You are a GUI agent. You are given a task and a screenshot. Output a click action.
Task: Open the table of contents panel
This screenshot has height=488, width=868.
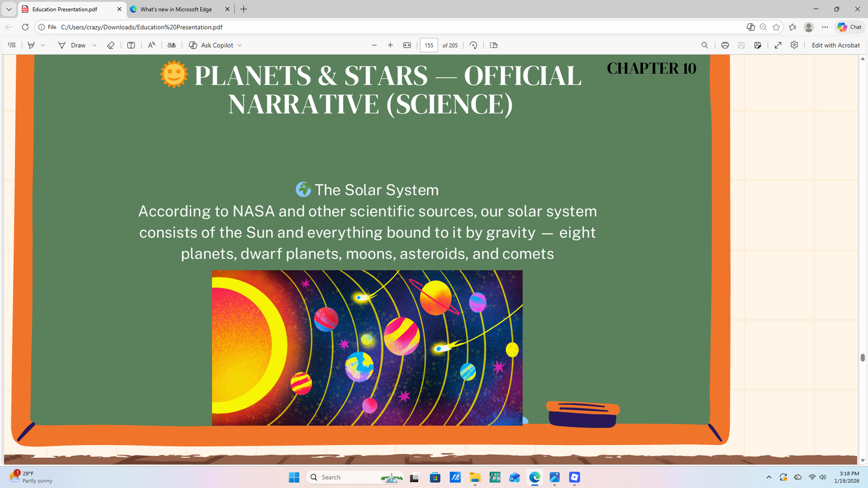pyautogui.click(x=12, y=45)
